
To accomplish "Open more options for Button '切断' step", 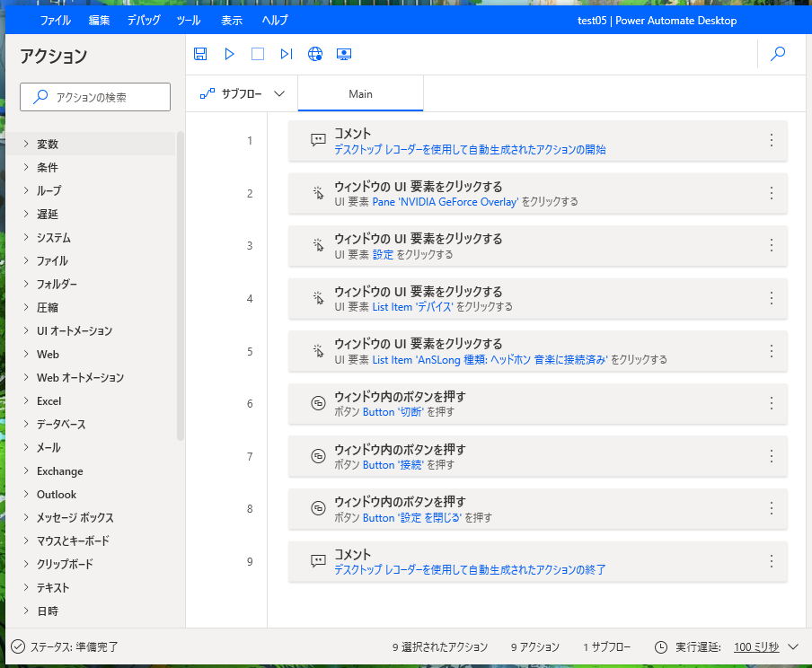I will [x=771, y=403].
